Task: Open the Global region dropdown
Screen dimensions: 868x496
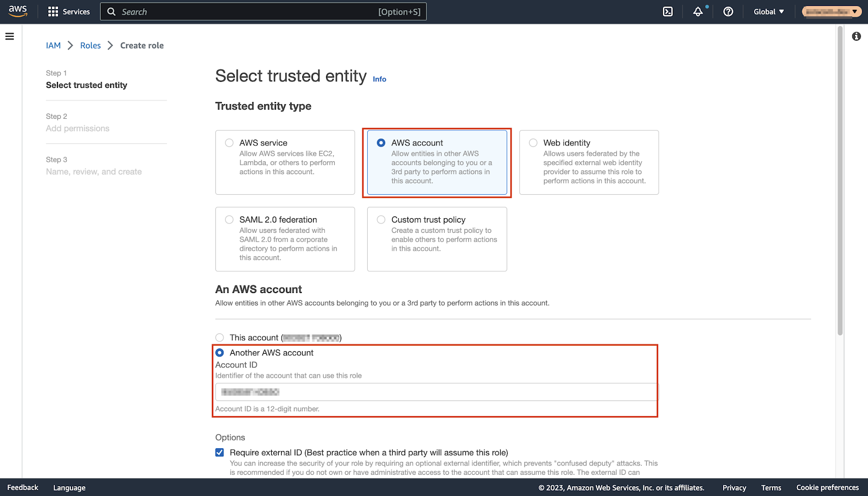Action: (768, 12)
